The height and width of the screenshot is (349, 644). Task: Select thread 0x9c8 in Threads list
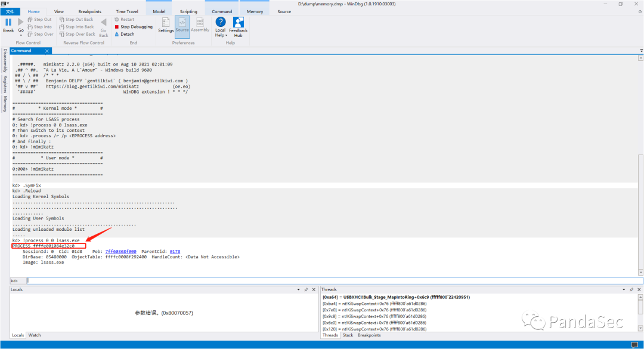[374, 317]
